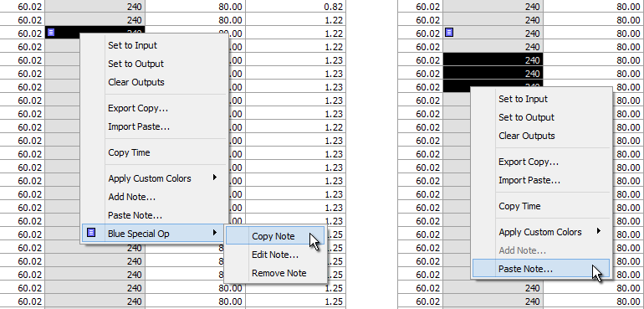This screenshot has width=644, height=309.
Task: Expand the right menu's Apply Custom Colors arrow
Action: click(599, 231)
